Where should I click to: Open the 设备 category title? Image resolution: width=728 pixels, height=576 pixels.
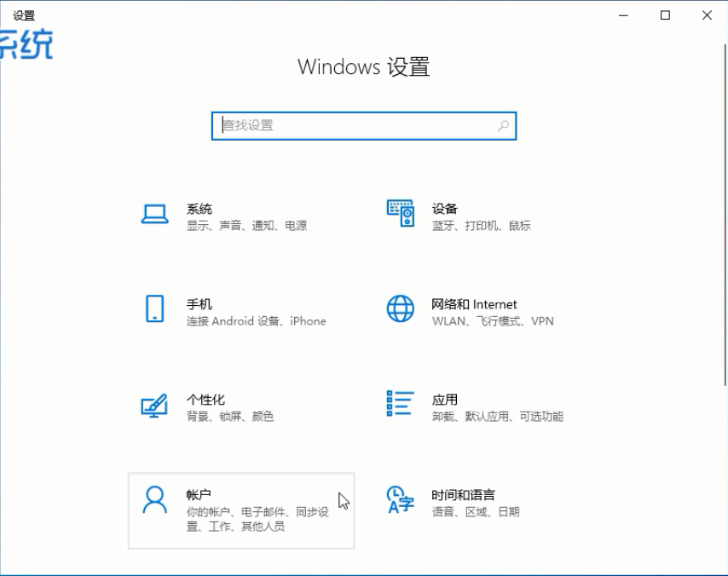[x=444, y=209]
